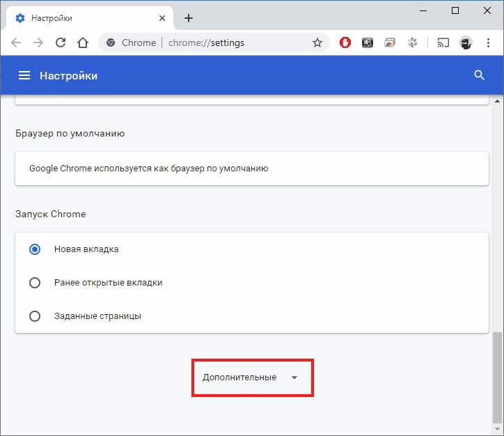Click the red AdBlock stop-hand extension icon
Viewport: 504px width, 436px height.
pos(345,42)
